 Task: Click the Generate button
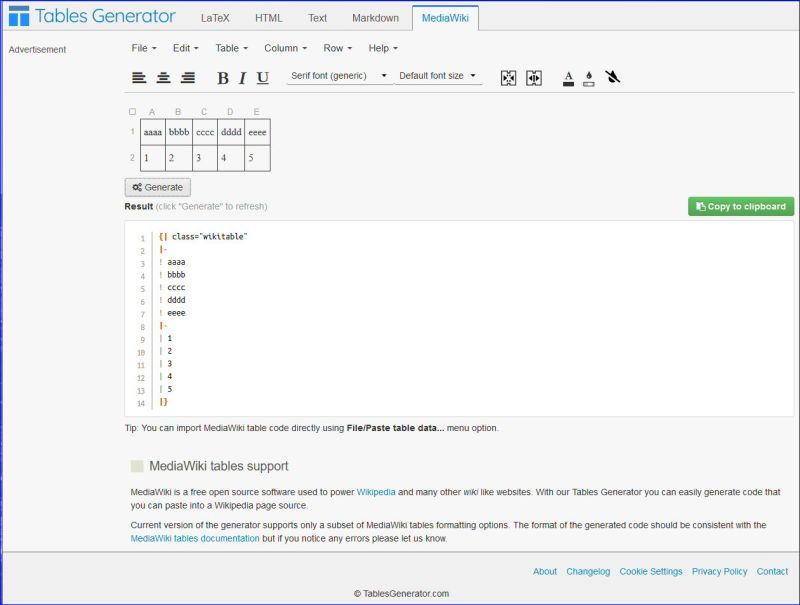click(x=158, y=187)
